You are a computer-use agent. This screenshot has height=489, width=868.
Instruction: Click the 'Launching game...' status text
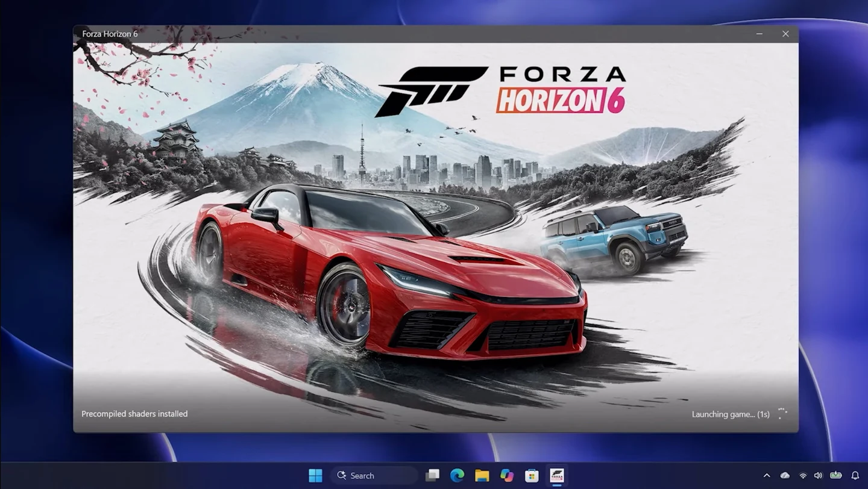(x=731, y=414)
